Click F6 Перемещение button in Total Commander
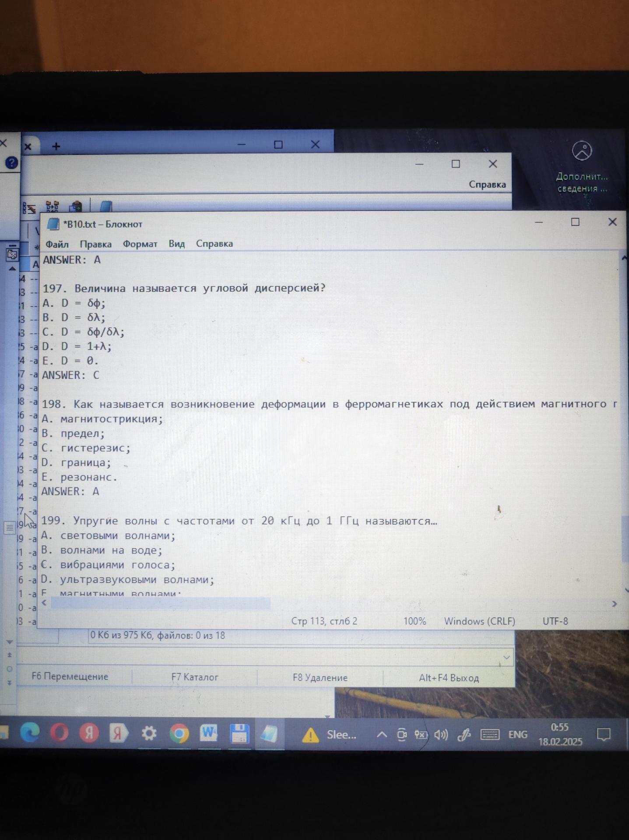The image size is (629, 840). click(70, 676)
